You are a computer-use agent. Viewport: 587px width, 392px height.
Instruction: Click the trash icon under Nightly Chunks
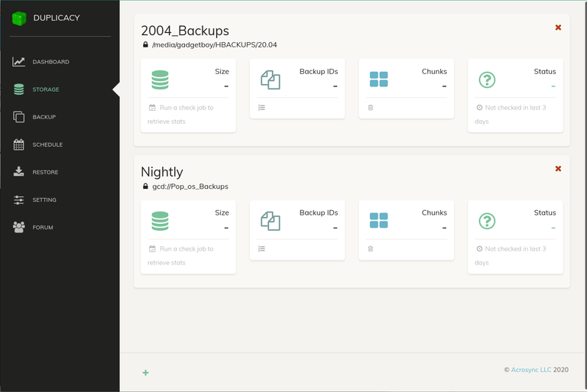point(371,249)
